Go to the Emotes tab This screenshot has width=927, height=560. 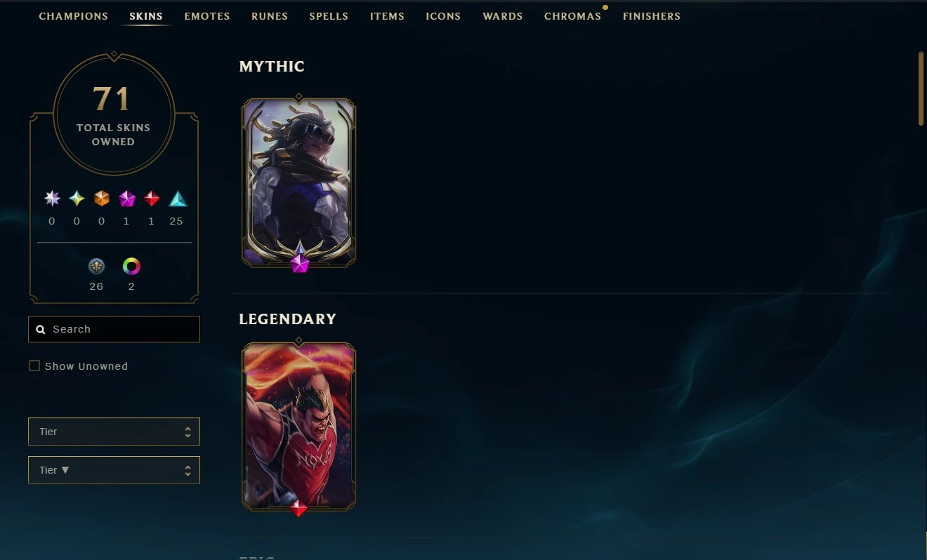pos(207,16)
